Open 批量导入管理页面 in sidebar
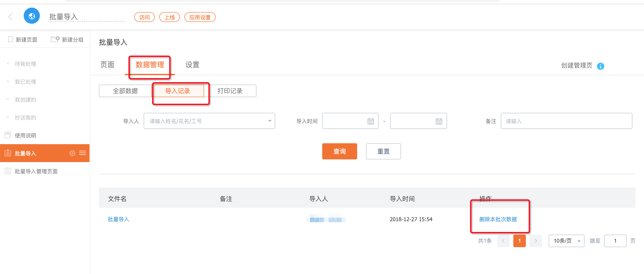 point(36,171)
